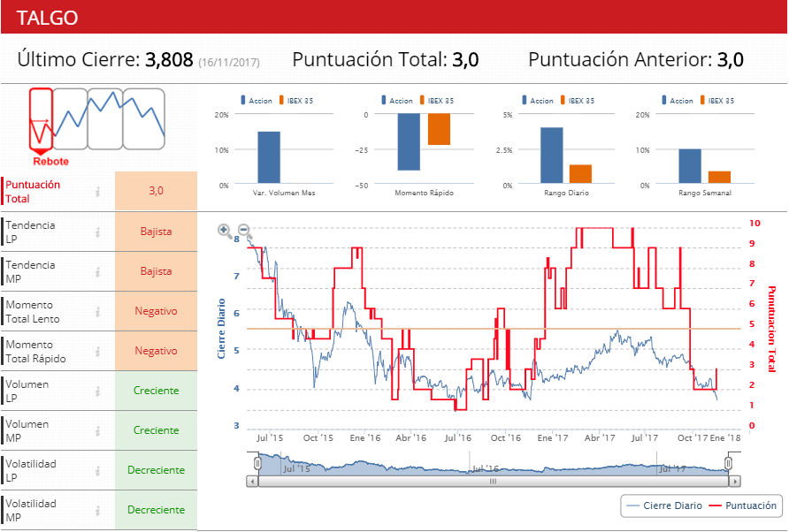Click the Puntuacion Total axis title
789x532 pixels.
pyautogui.click(x=771, y=329)
